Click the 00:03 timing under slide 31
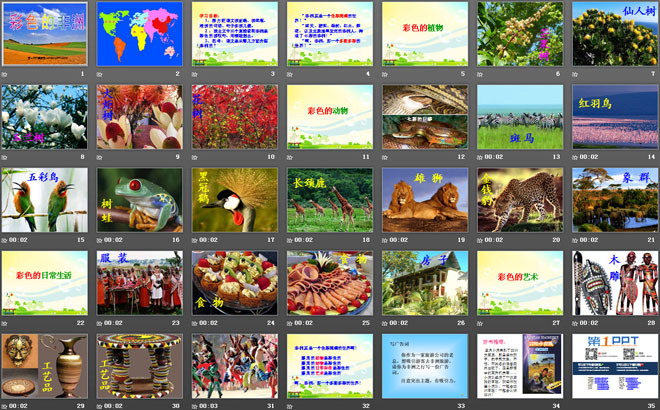 pos(209,405)
